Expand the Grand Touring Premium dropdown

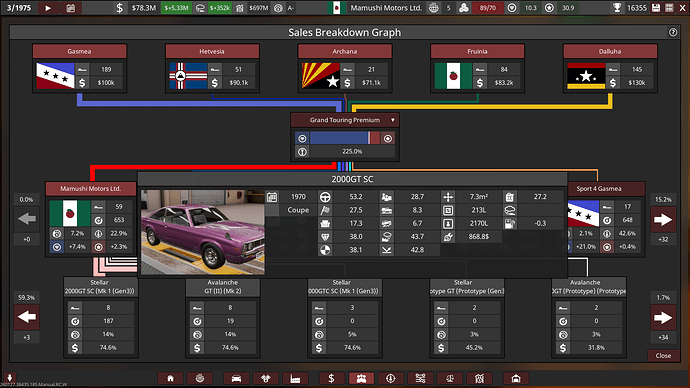(x=393, y=120)
